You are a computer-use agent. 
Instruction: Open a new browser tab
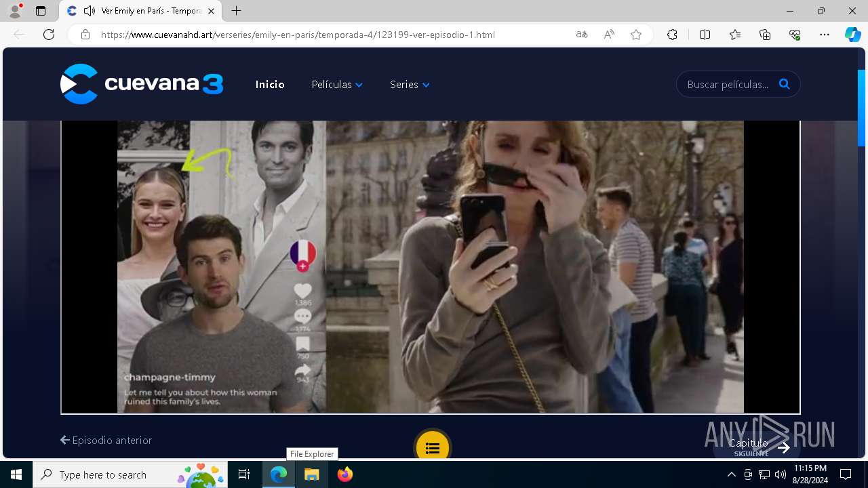[236, 11]
